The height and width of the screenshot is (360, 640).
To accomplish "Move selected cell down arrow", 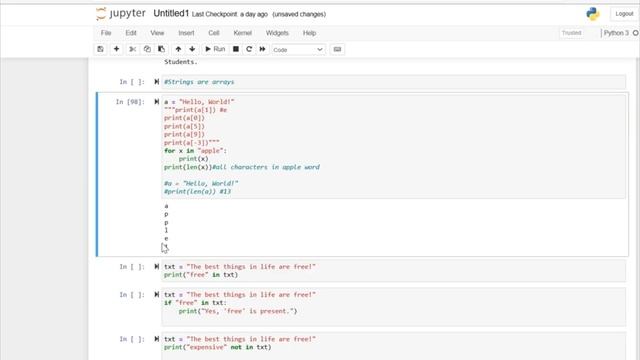I will 192,49.
